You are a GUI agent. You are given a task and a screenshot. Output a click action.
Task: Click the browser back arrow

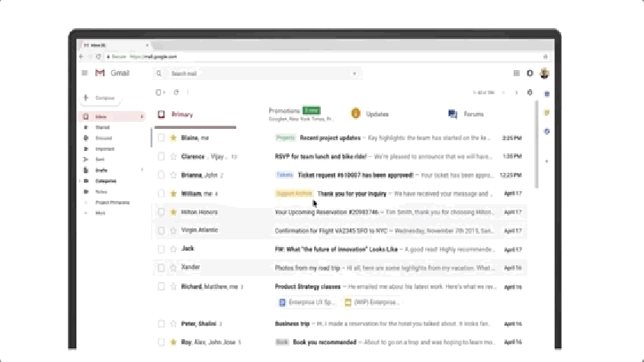click(82, 56)
